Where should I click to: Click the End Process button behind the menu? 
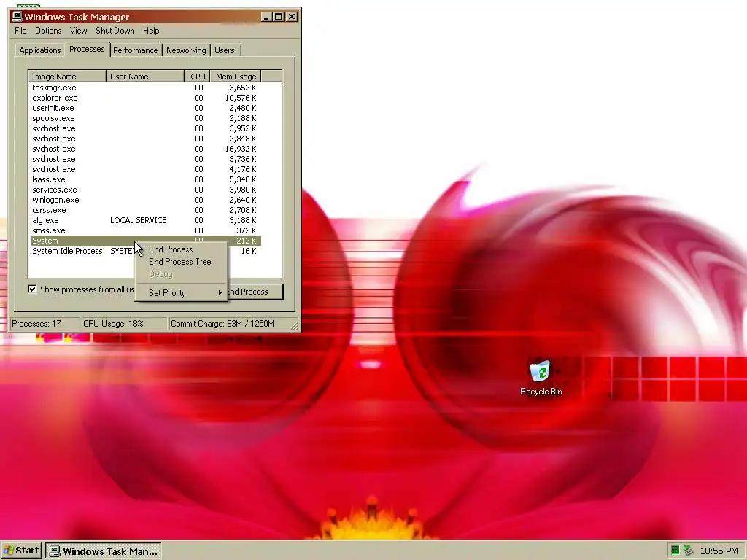[255, 292]
